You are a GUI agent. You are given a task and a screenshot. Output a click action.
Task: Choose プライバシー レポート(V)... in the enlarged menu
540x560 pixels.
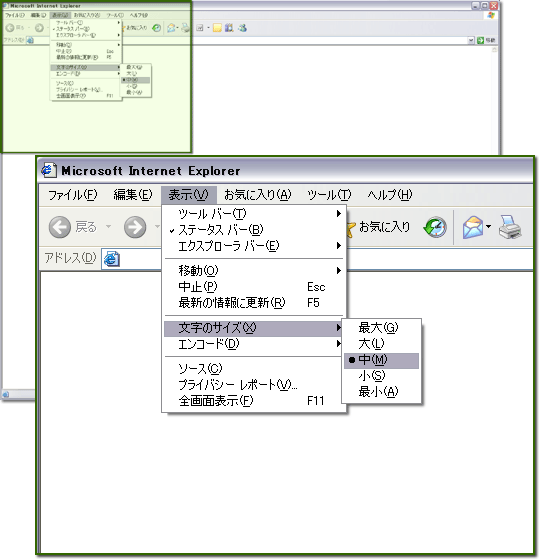coord(254,385)
